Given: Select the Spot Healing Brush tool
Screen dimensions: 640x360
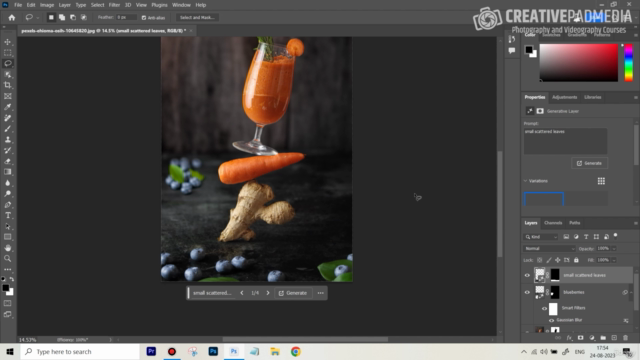Looking at the screenshot, I should tap(7, 118).
